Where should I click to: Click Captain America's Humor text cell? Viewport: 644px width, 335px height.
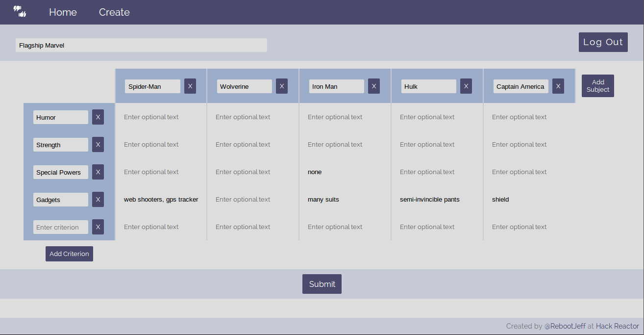(529, 117)
